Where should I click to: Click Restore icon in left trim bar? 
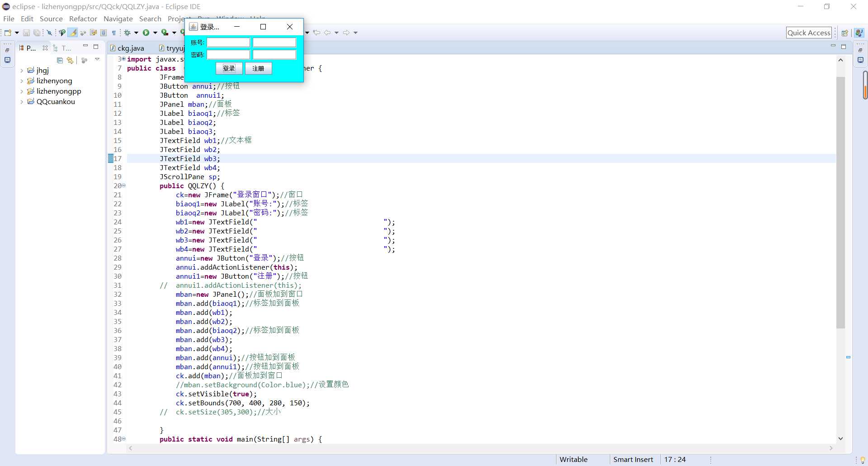click(x=7, y=50)
